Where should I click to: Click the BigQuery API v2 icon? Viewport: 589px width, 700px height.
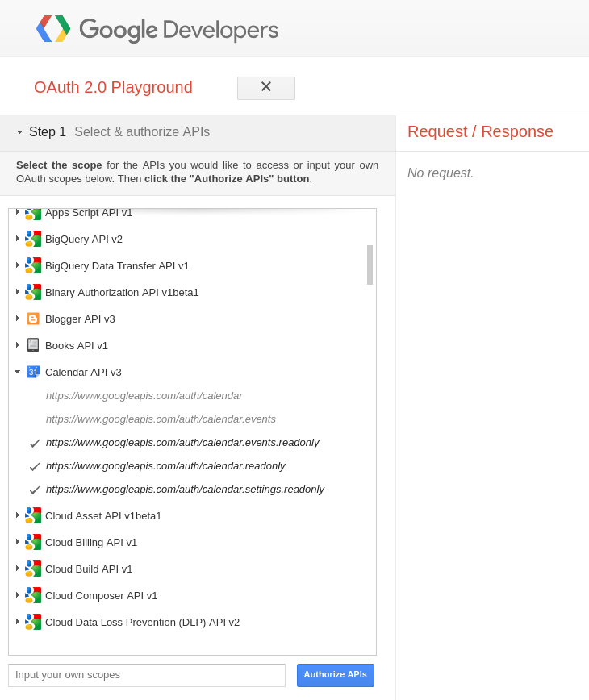click(33, 239)
